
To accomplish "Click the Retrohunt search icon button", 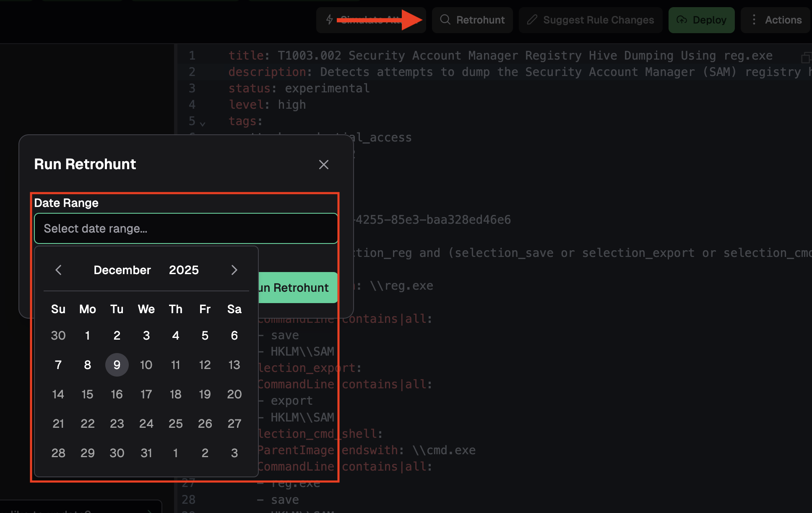I will coord(445,20).
